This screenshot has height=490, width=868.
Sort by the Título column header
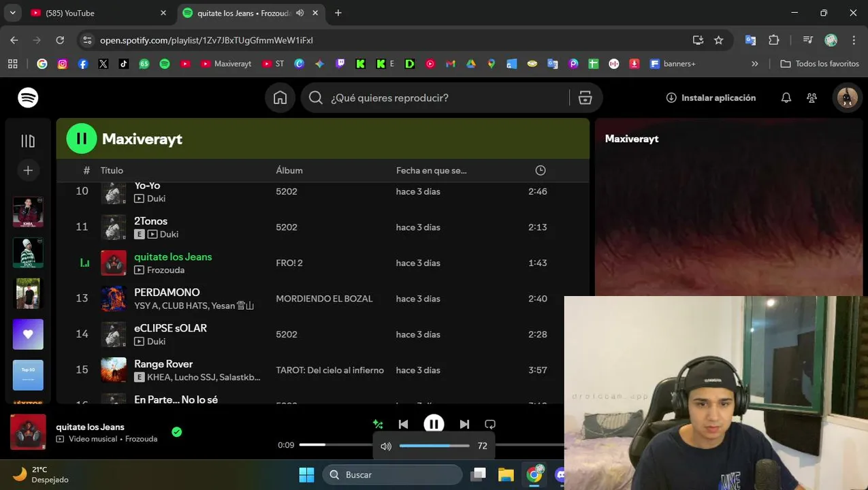pos(112,170)
